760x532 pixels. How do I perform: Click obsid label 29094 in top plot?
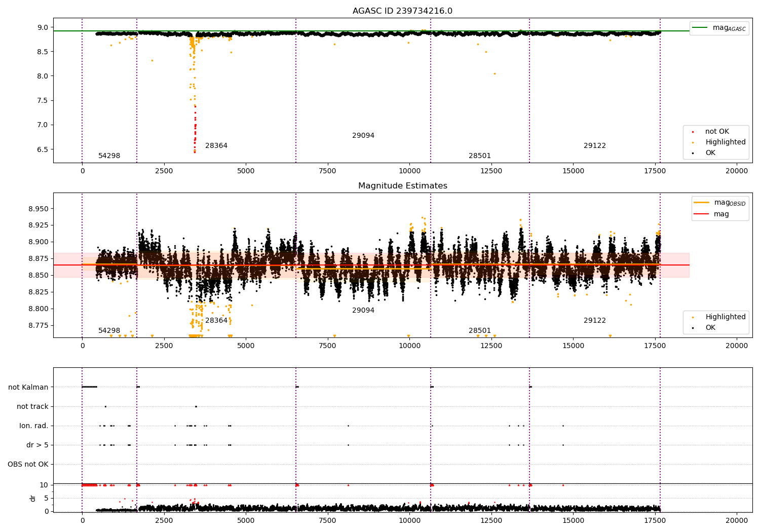363,136
